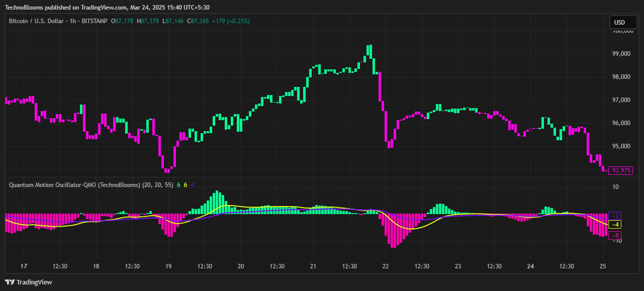The height and width of the screenshot is (291, 644).
Task: Click the date label 21 on time axis
Action: click(313, 266)
